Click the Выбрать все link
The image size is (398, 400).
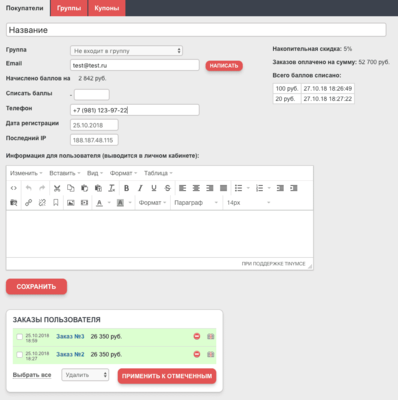(x=32, y=375)
